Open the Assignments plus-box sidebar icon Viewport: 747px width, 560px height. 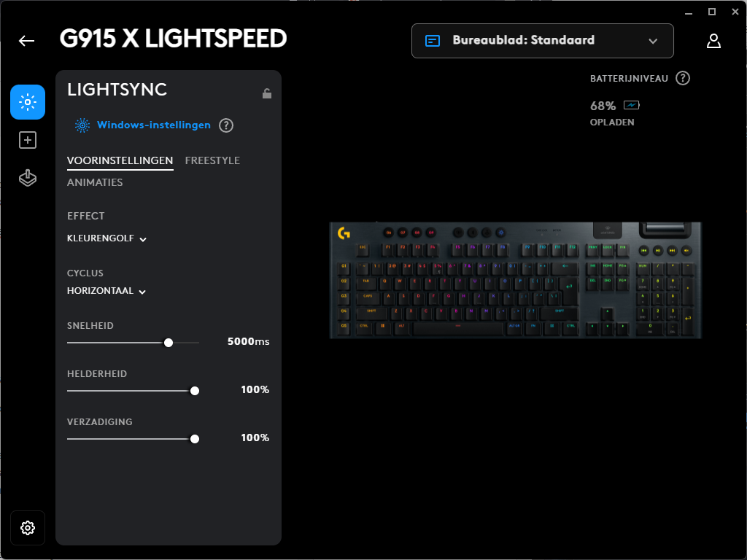[x=28, y=140]
